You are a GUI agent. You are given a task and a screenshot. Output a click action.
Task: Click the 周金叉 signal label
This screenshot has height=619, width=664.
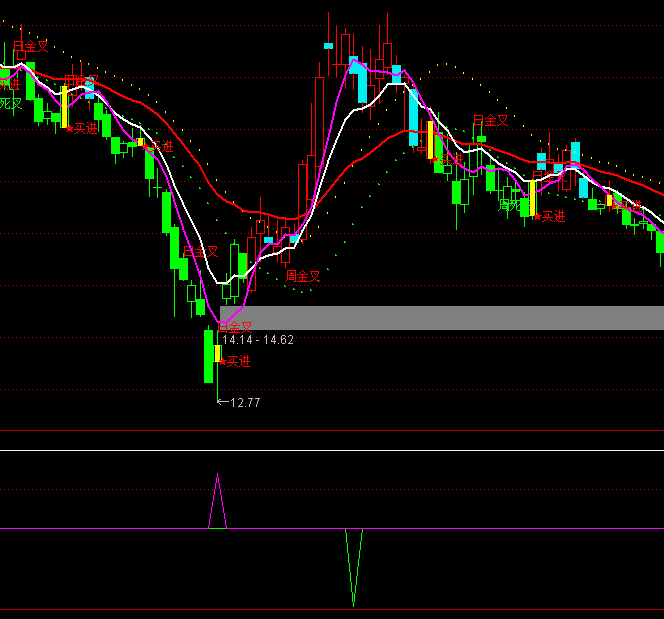[303, 276]
